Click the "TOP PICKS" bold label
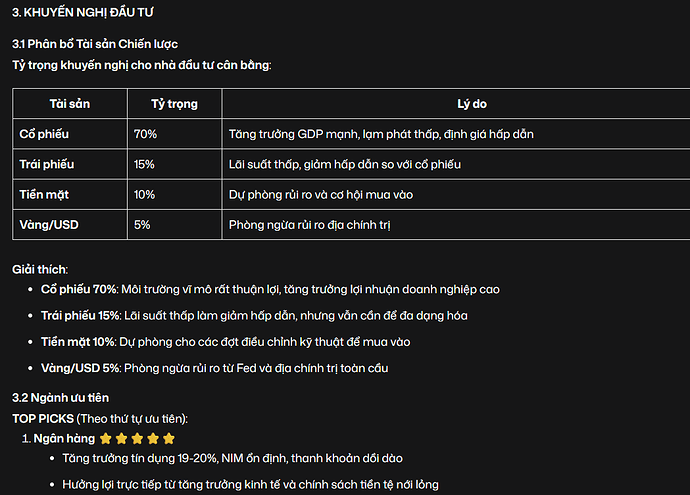 click(x=42, y=418)
